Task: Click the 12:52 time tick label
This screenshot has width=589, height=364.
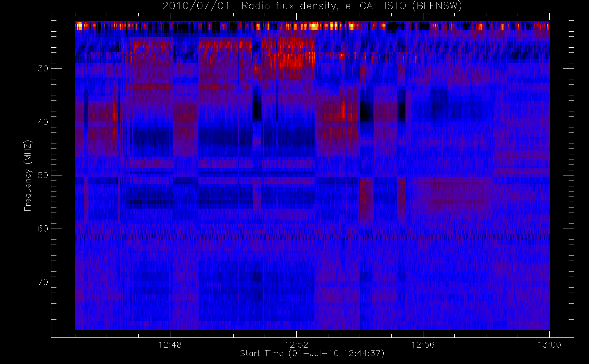Action: tap(296, 345)
